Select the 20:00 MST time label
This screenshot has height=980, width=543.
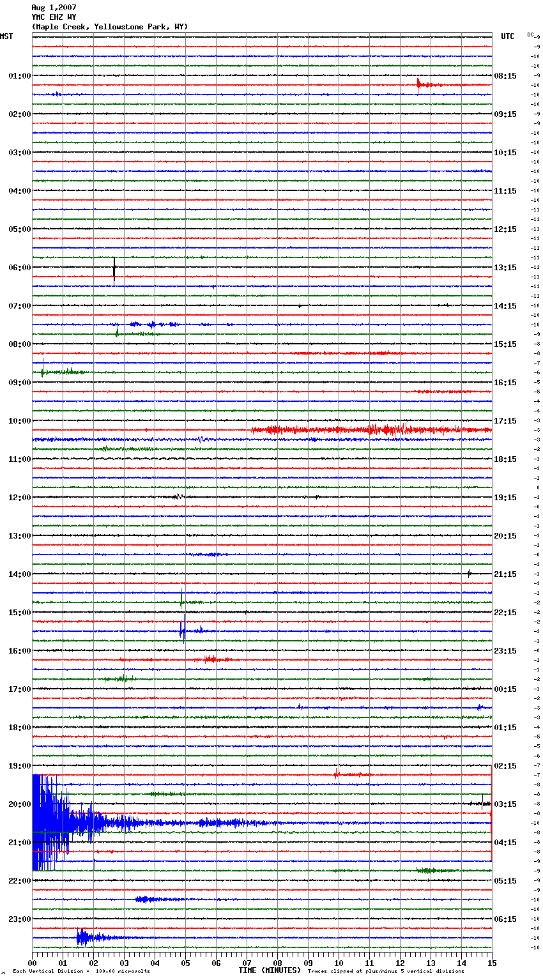click(20, 804)
